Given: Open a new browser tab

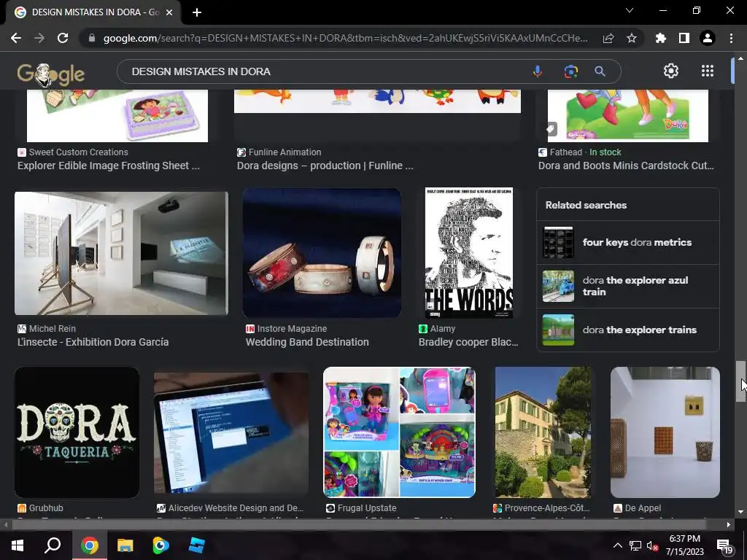Looking at the screenshot, I should click(x=197, y=12).
